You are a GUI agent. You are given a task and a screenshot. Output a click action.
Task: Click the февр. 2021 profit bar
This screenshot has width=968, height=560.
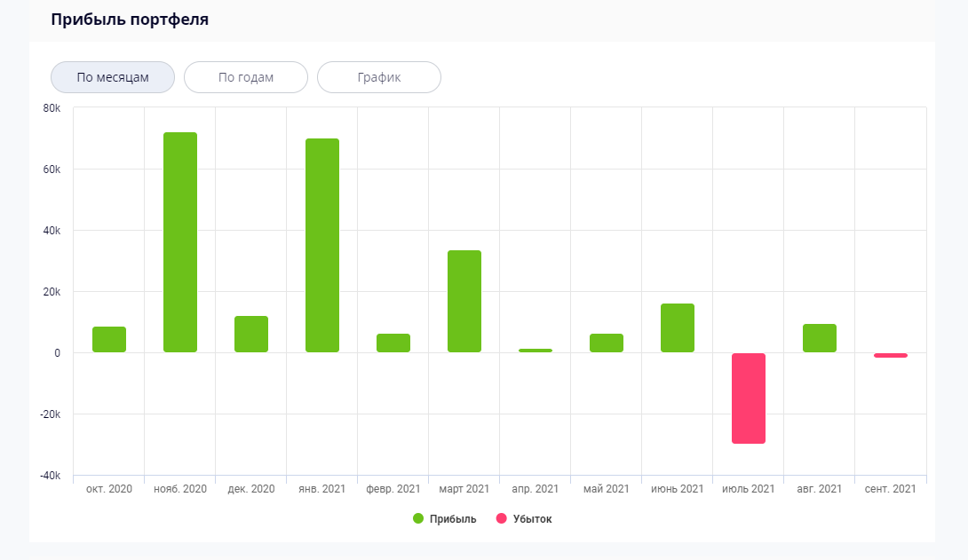393,343
